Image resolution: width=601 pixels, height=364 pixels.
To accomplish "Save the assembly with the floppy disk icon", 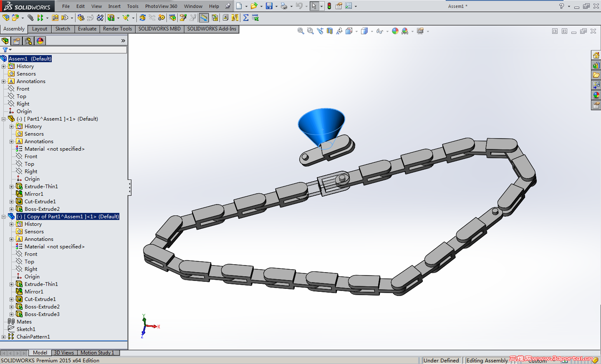I will 269,6.
